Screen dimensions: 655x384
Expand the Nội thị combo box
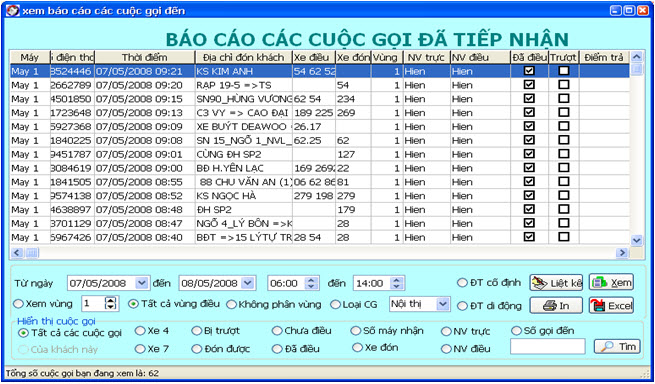point(442,304)
